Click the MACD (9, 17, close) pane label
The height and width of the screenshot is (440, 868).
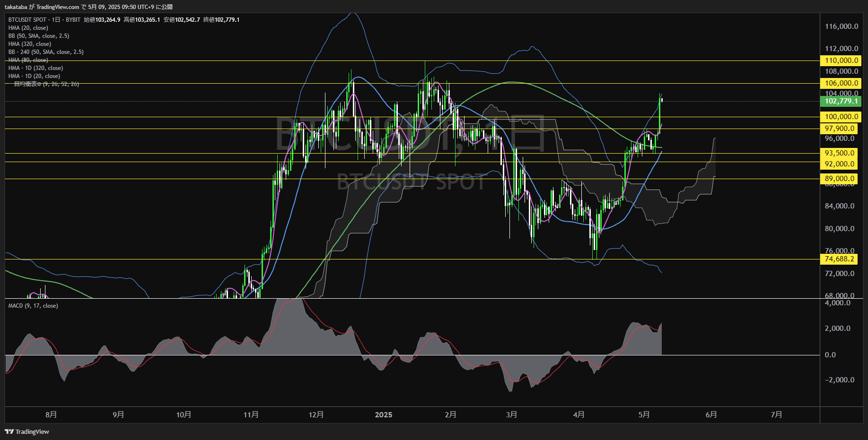[33, 306]
